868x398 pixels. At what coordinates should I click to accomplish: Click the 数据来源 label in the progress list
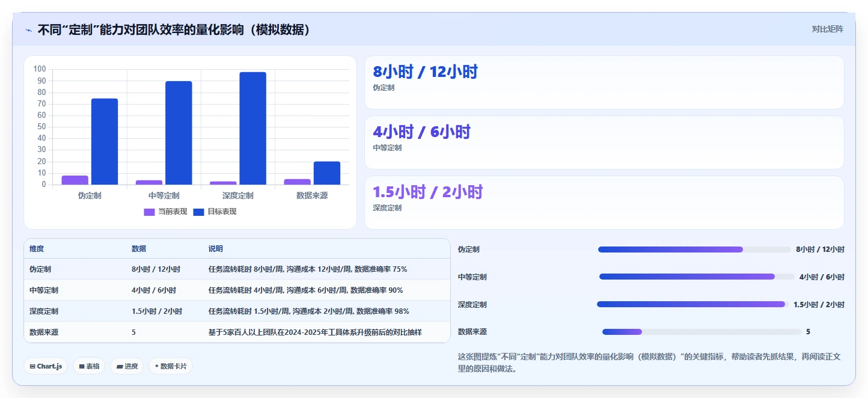(x=472, y=332)
